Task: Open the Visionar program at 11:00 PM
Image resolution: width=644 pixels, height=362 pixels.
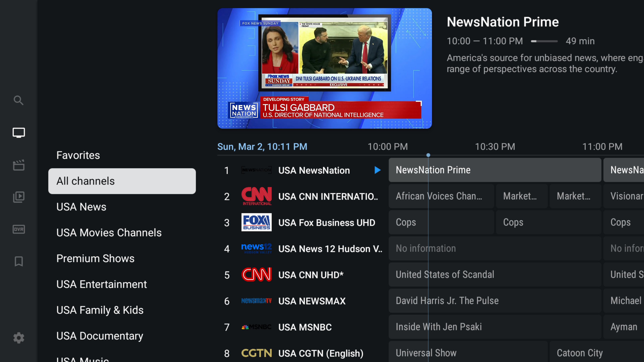Action: pos(624,196)
